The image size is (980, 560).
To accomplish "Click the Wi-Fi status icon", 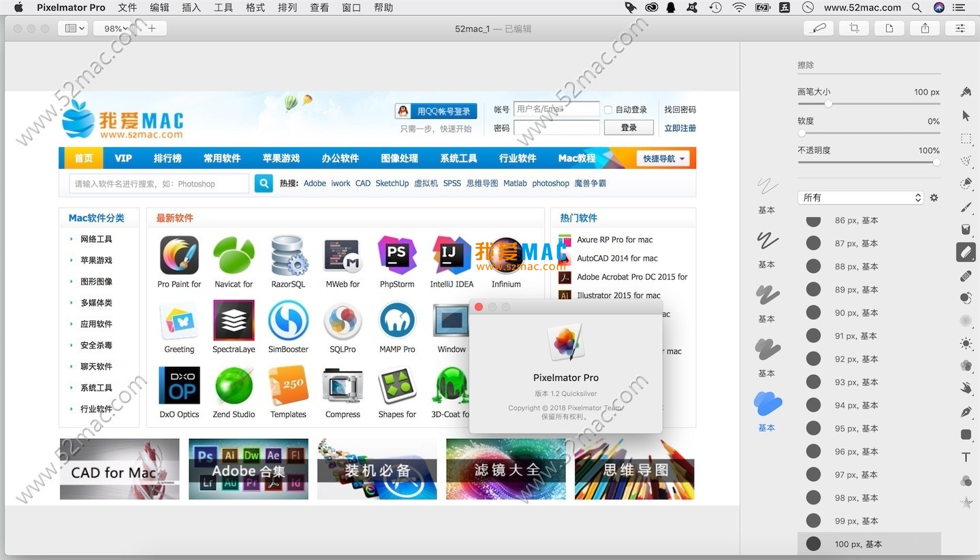I will tap(739, 7).
